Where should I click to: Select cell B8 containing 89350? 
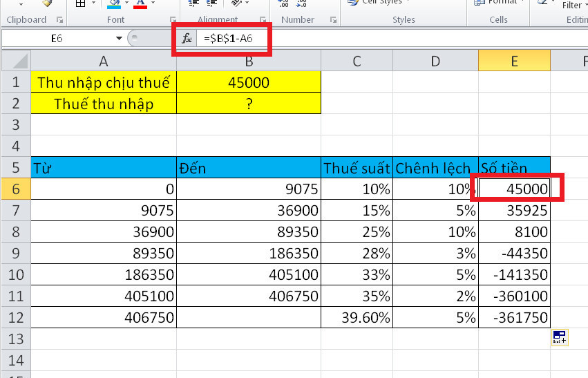(249, 231)
